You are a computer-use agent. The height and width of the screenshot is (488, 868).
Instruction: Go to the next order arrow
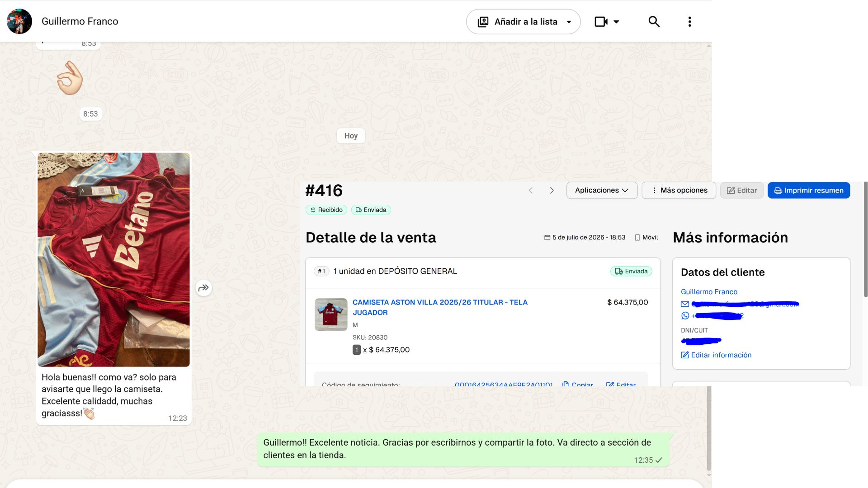[x=552, y=191]
